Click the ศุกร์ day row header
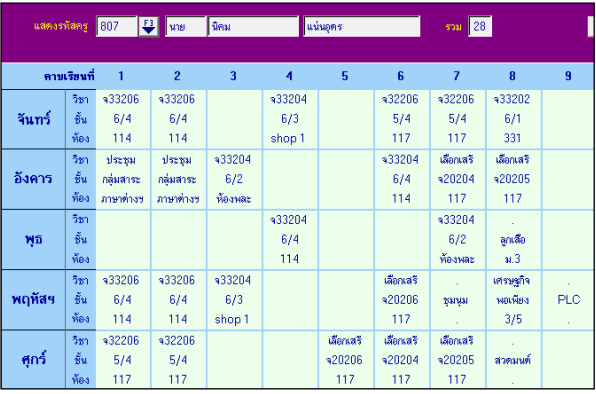596x394 pixels. pos(33,359)
